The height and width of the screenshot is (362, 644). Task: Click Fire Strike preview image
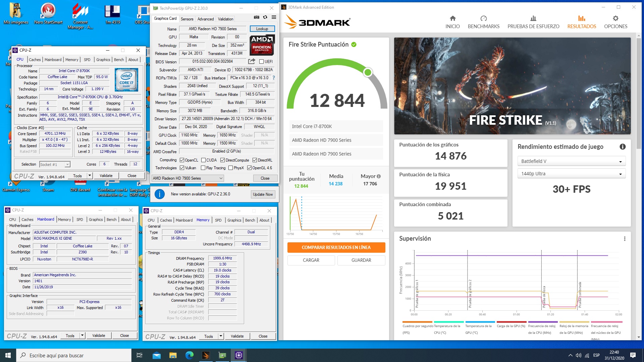pos(512,86)
